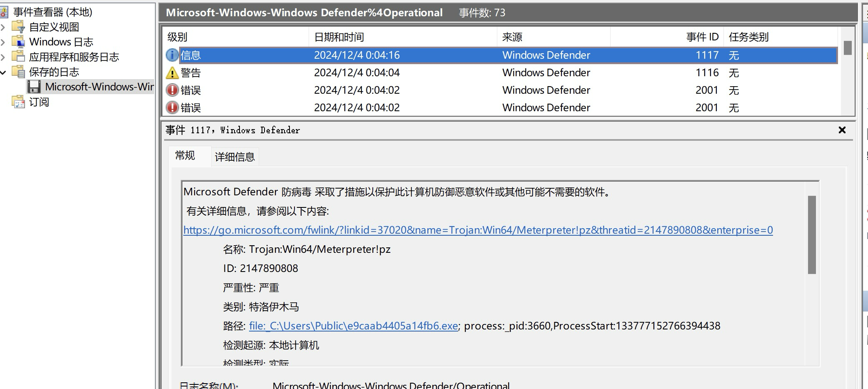The width and height of the screenshot is (868, 389).
Task: Click the red error icon on the fourth event row
Action: pos(172,107)
